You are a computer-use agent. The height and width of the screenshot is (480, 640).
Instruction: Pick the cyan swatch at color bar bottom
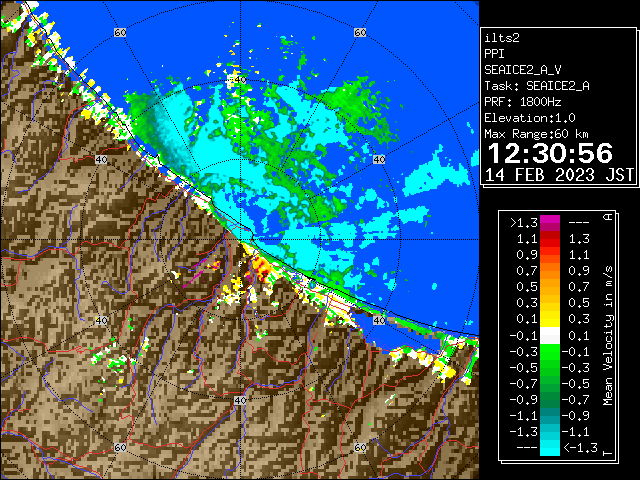[x=550, y=446]
